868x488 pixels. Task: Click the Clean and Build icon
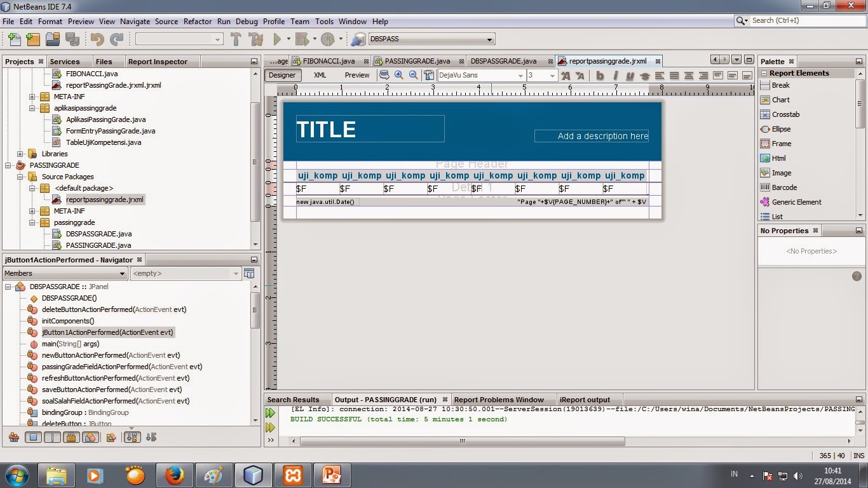point(255,39)
